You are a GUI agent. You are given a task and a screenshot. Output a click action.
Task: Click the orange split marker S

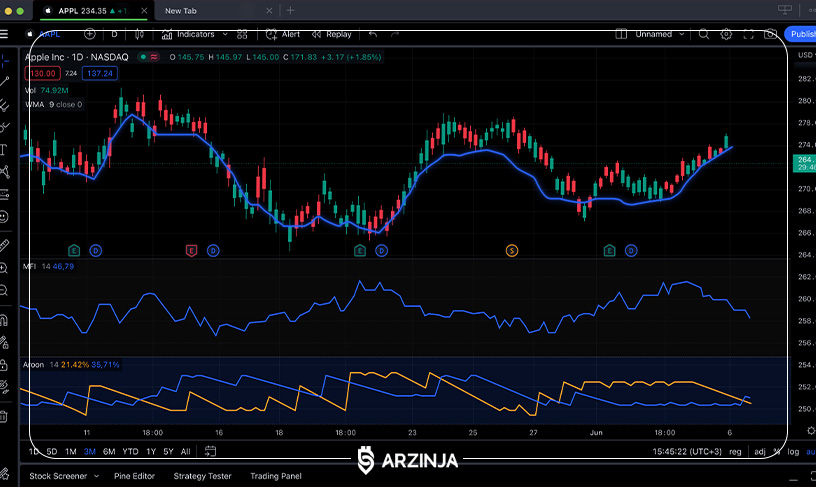click(x=512, y=251)
